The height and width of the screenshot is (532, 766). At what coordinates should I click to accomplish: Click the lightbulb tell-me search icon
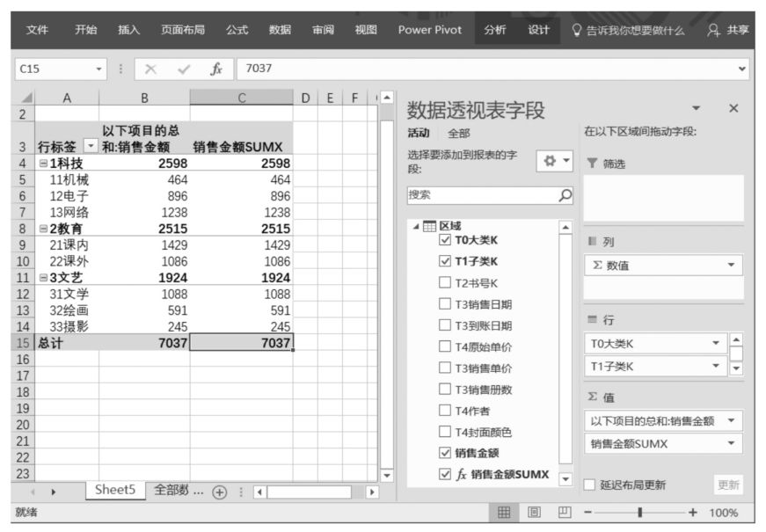(x=576, y=30)
